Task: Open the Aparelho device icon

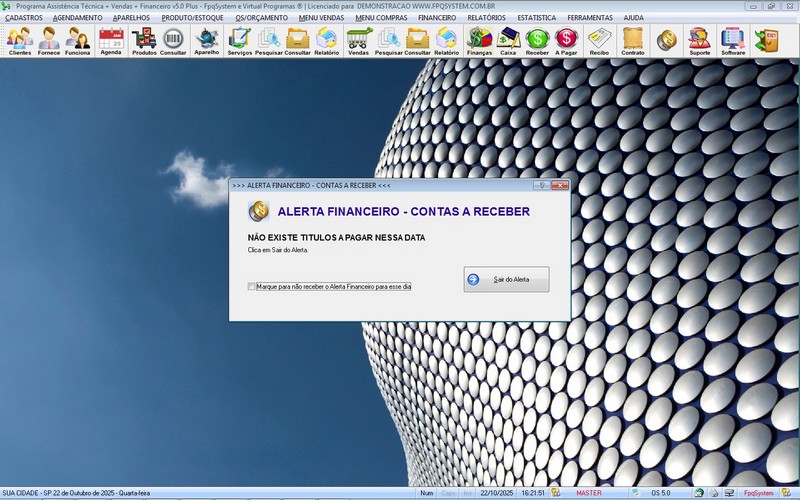Action: 207,41
